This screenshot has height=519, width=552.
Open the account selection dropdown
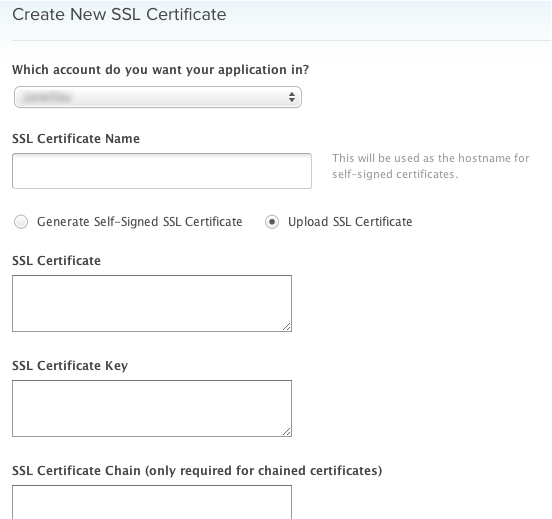point(158,97)
